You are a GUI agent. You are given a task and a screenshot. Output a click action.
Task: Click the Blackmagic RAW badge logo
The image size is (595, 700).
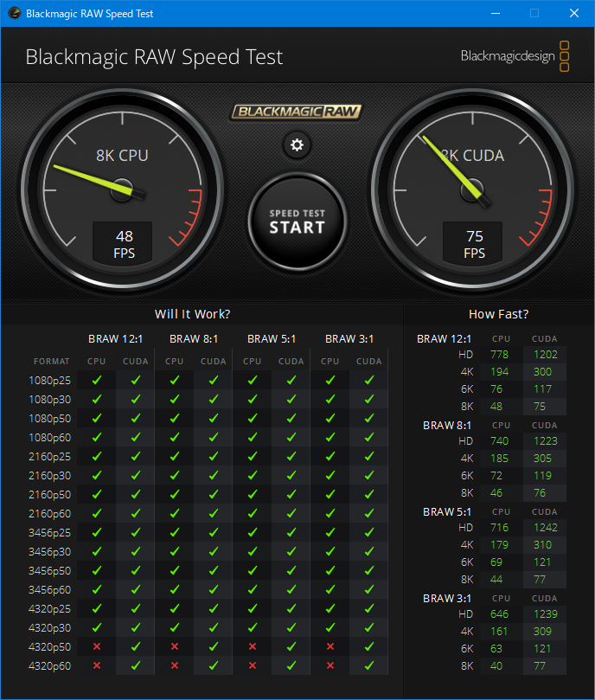(x=297, y=112)
